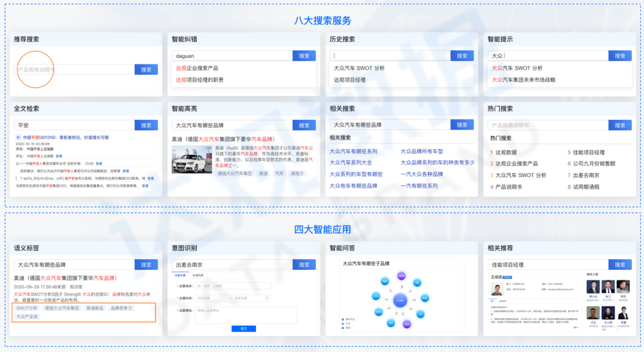
Task: Click 搜索 button in 相关推荐 panel
Action: pyautogui.click(x=620, y=264)
